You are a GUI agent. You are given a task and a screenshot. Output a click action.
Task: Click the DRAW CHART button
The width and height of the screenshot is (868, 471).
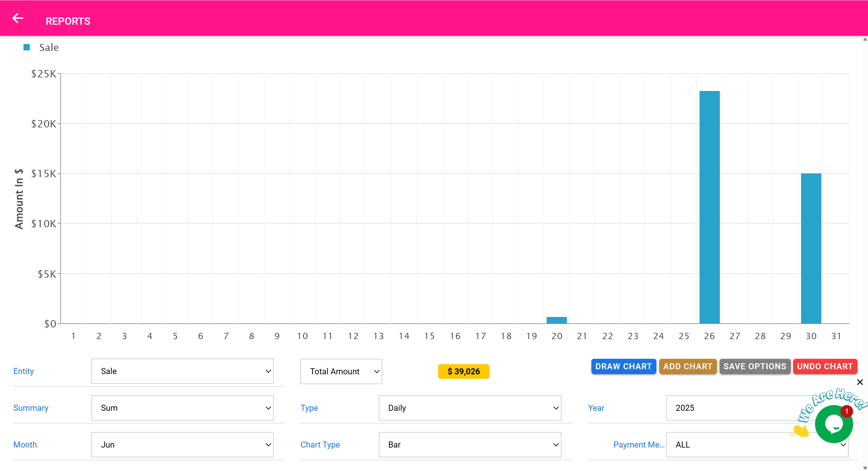click(623, 366)
